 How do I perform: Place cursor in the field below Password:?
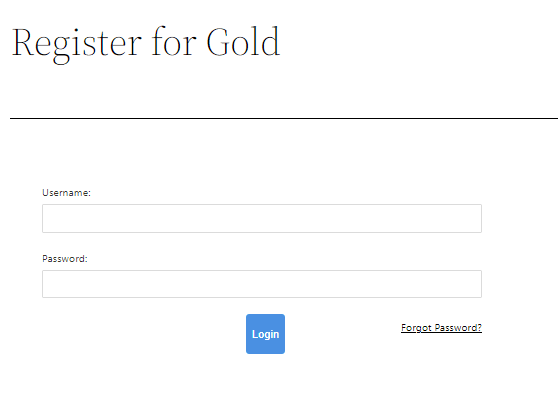(262, 284)
